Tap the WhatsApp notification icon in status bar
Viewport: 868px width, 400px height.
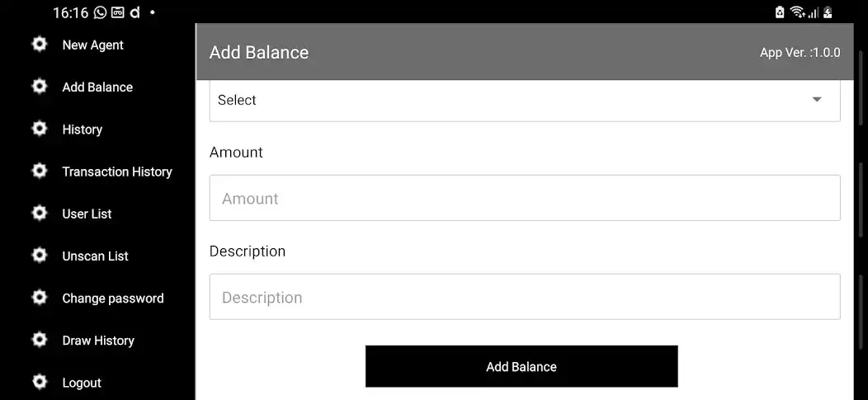[x=100, y=12]
